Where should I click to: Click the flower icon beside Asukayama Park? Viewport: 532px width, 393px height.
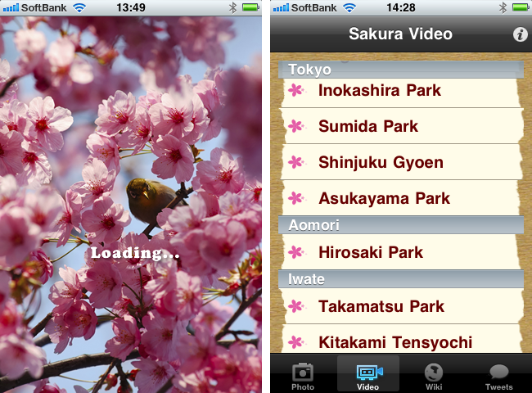tap(297, 198)
